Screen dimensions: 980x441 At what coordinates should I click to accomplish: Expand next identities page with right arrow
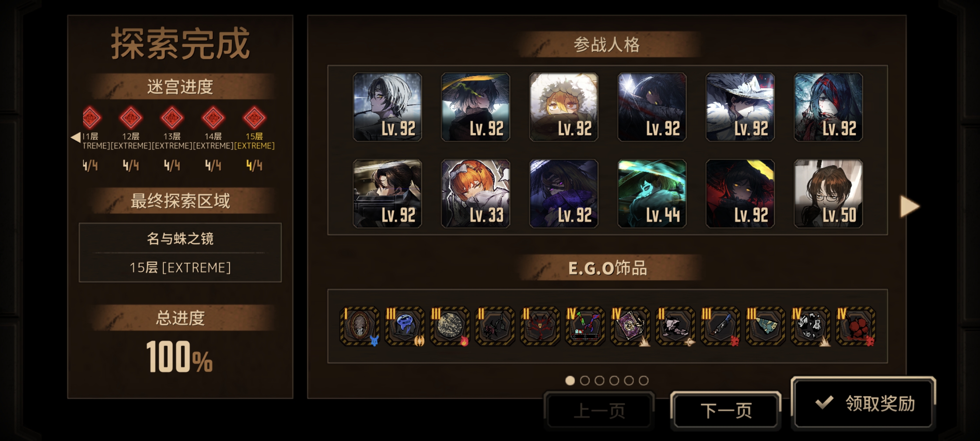pos(909,206)
